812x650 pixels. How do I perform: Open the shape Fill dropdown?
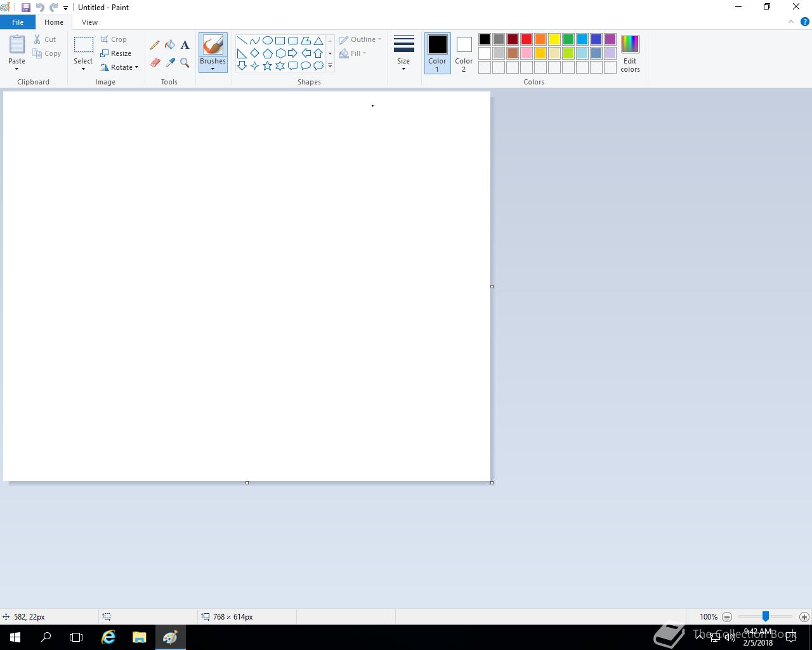[x=353, y=53]
